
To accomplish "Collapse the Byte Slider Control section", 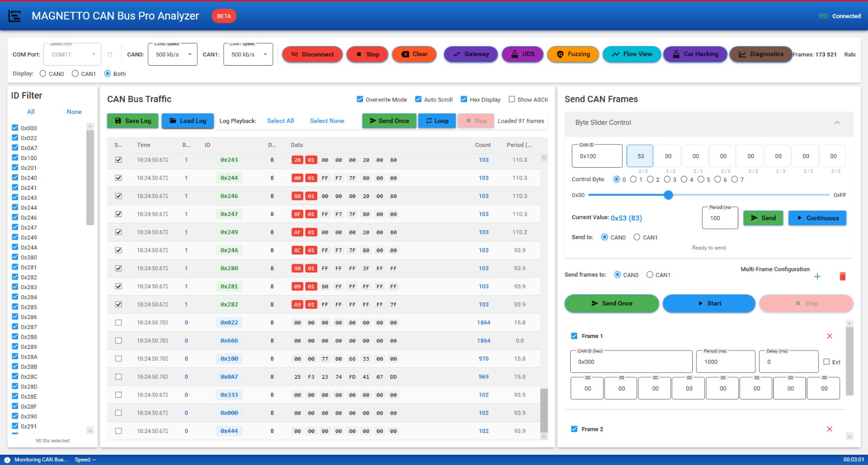I will point(837,123).
